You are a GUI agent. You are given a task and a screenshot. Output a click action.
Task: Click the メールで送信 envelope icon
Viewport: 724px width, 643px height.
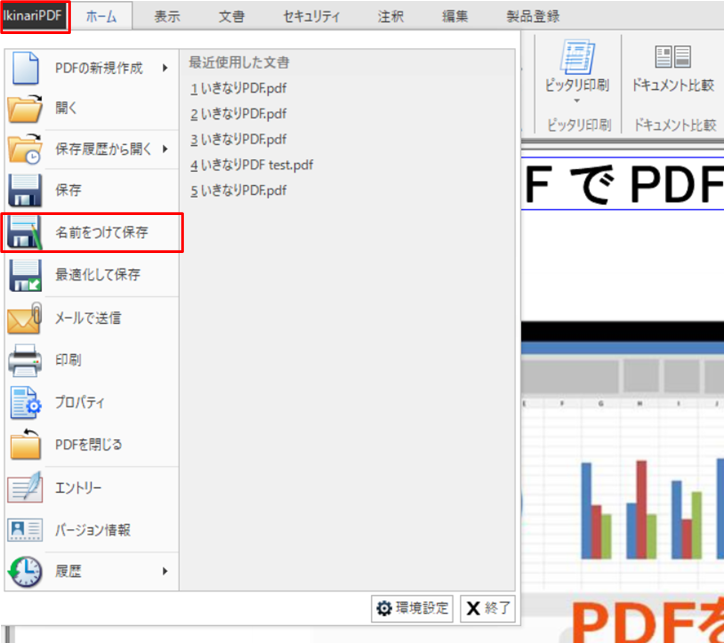pyautogui.click(x=25, y=318)
